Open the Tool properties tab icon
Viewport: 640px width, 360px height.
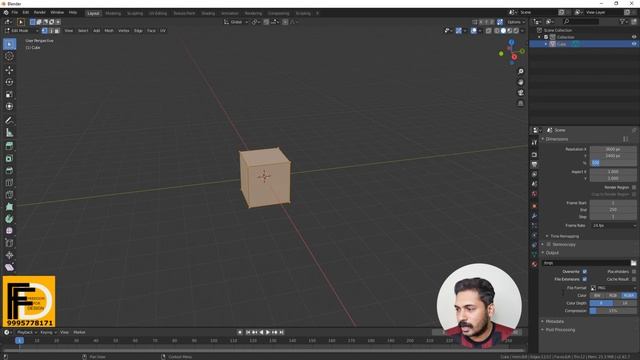click(534, 142)
